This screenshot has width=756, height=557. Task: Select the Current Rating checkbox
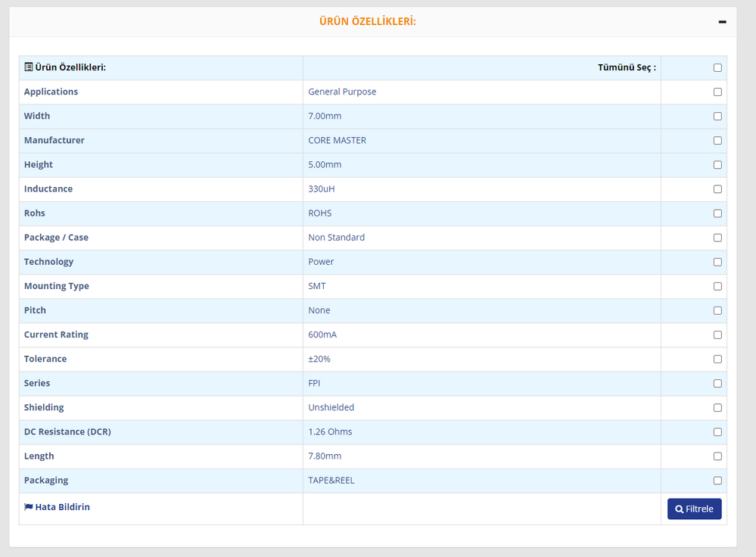717,335
